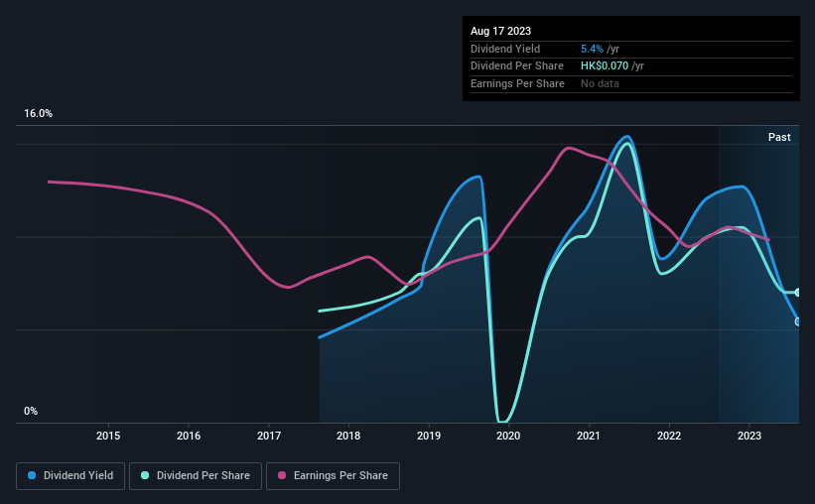815x504 pixels.
Task: Toggle the Earnings Per Share legend button
Action: (x=333, y=476)
